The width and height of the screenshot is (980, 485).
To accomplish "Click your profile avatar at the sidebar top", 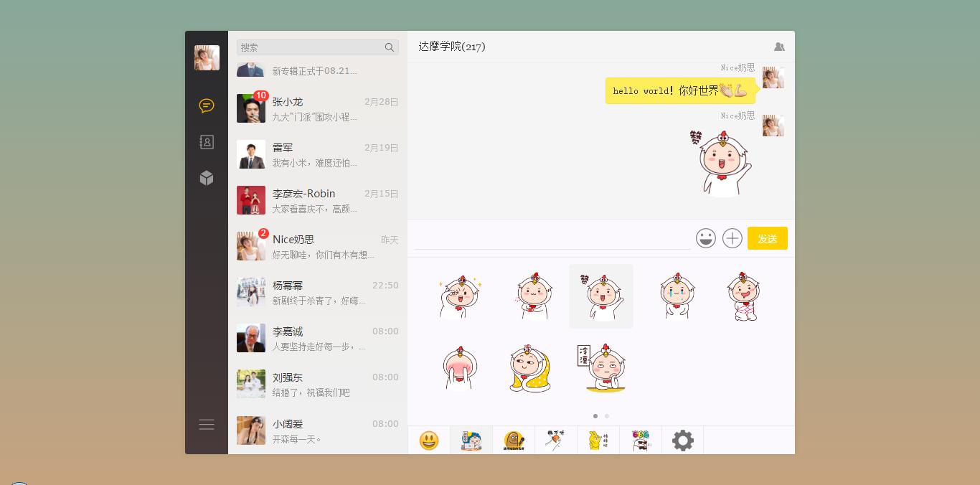I will [x=207, y=57].
